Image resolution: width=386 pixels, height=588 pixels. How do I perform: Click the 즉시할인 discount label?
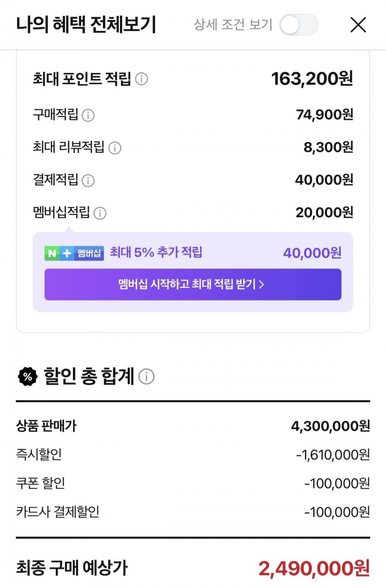pyautogui.click(x=39, y=454)
